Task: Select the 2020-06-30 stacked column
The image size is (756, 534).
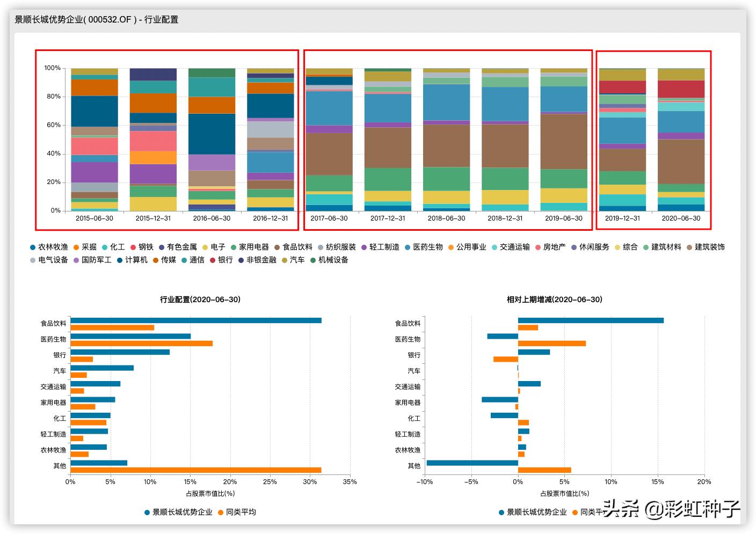Action: click(681, 140)
